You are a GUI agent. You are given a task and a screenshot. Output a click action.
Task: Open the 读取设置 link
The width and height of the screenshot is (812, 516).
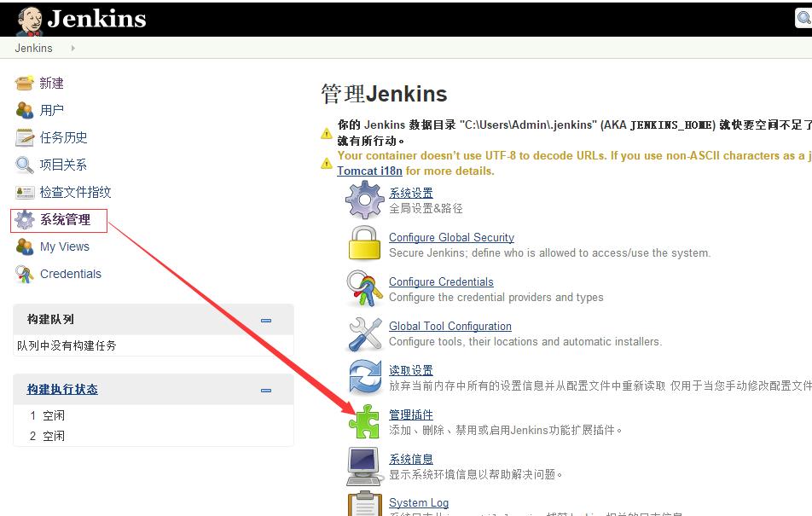pyautogui.click(x=411, y=370)
